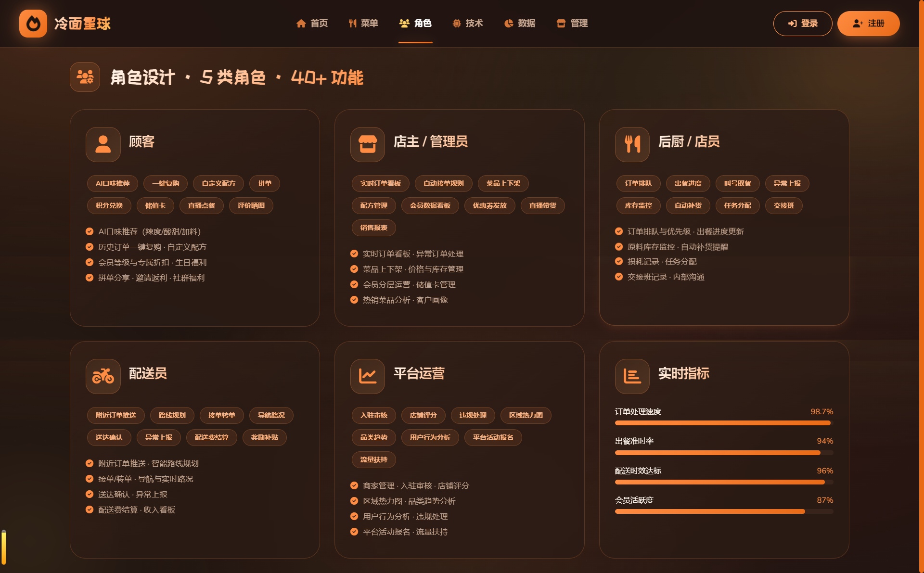Select the AI口味推荐 tag
The height and width of the screenshot is (573, 924).
click(113, 183)
